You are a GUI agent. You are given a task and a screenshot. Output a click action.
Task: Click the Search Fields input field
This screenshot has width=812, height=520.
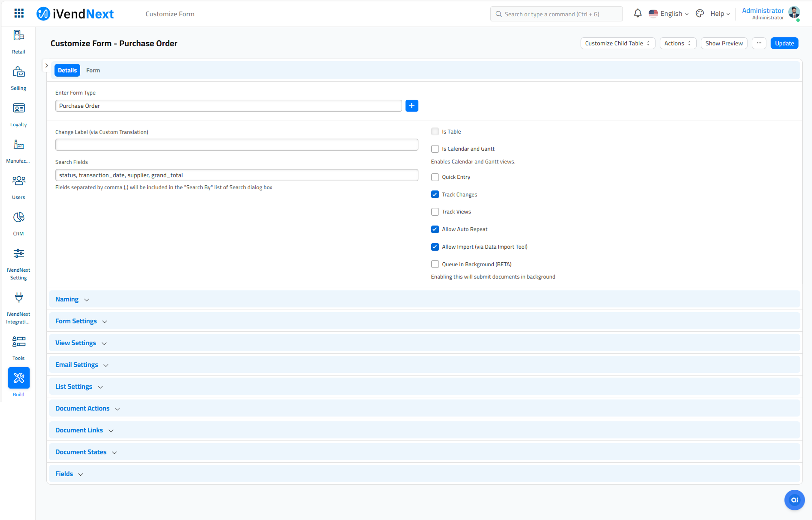(x=237, y=175)
